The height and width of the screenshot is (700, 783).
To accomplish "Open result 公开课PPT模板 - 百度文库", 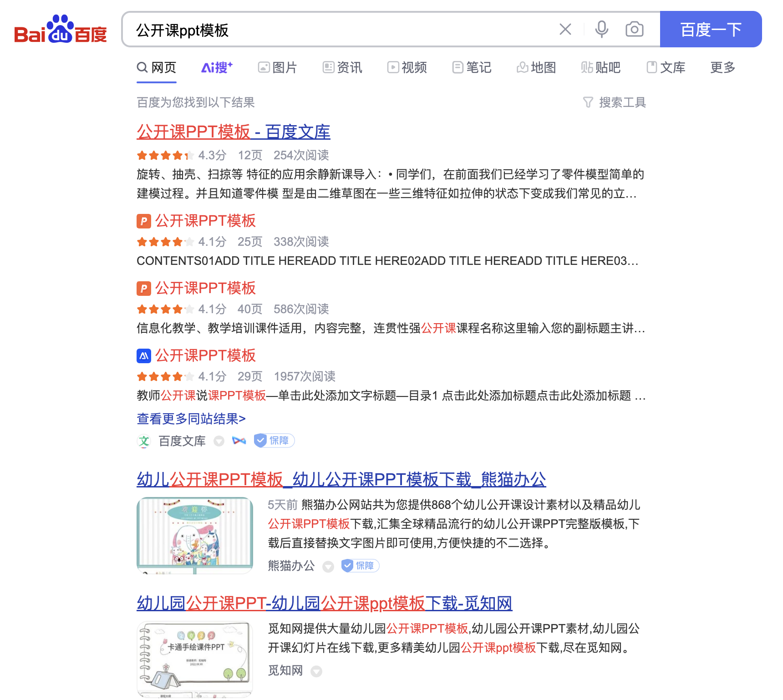I will pos(234,132).
